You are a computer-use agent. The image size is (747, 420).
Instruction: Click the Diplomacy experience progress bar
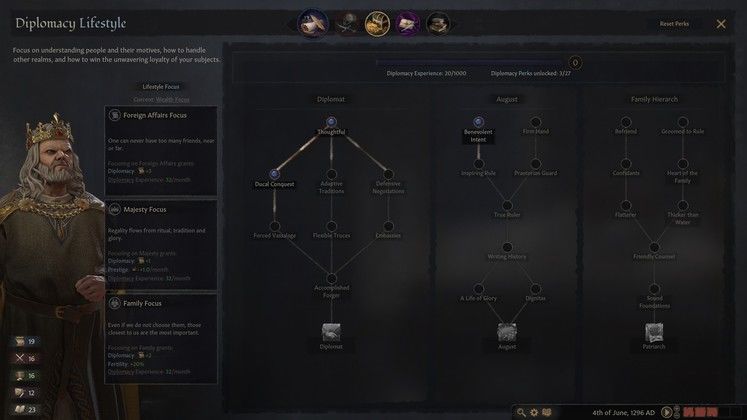(472, 62)
